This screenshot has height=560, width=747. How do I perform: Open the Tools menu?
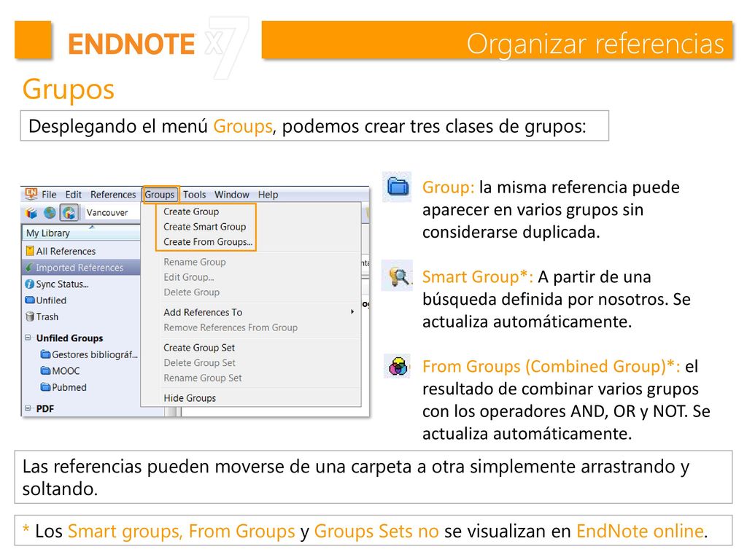pyautogui.click(x=194, y=194)
